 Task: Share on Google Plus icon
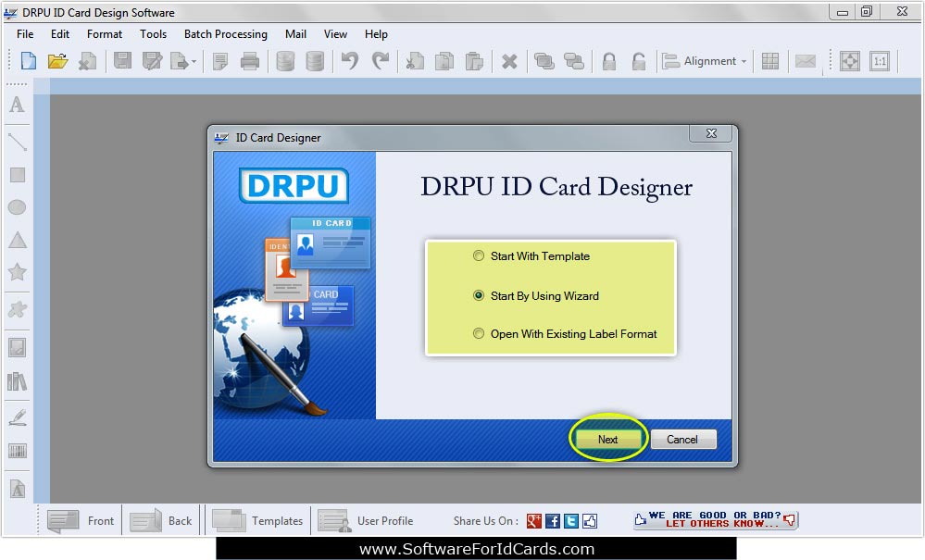coord(534,520)
